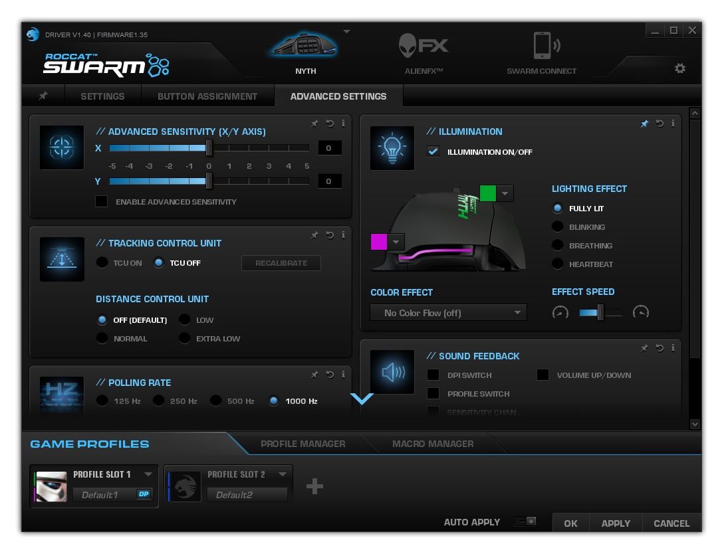
Task: Click the Apply button
Action: [616, 523]
